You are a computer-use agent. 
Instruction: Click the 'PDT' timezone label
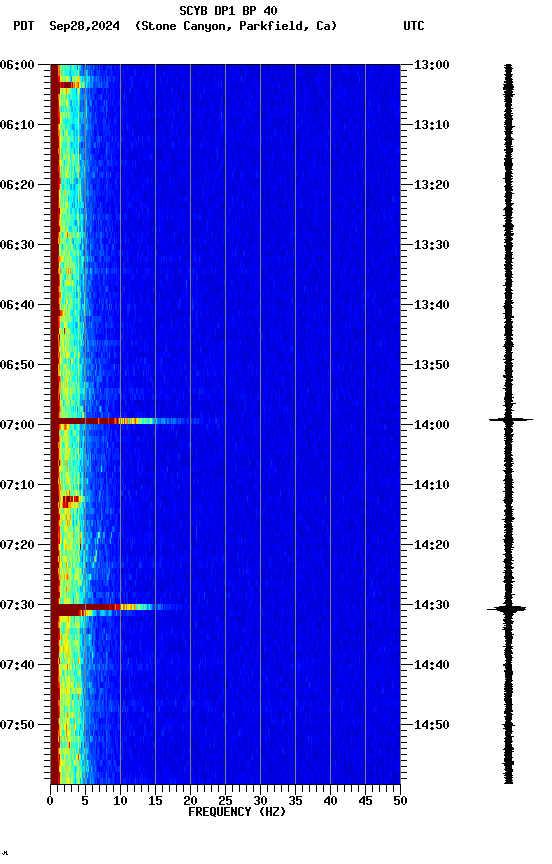coord(24,26)
